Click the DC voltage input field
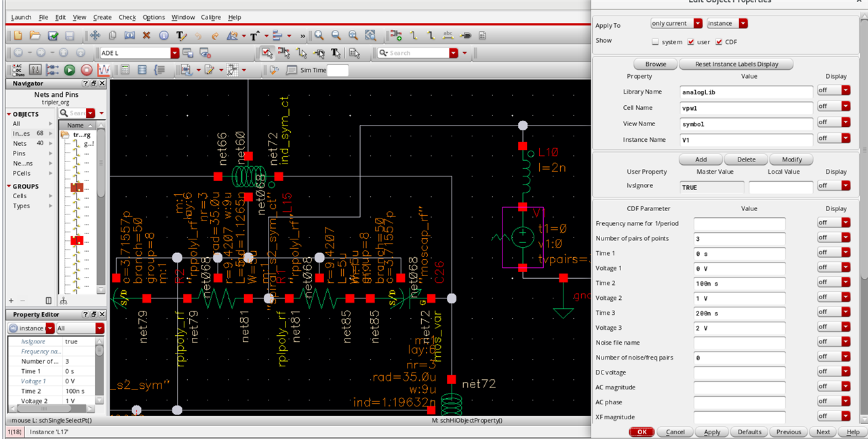 point(739,373)
